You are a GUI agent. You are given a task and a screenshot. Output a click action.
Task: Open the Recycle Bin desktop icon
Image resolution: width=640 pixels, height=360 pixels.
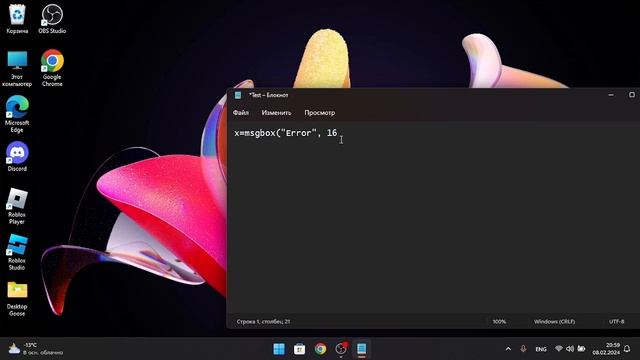pyautogui.click(x=17, y=18)
